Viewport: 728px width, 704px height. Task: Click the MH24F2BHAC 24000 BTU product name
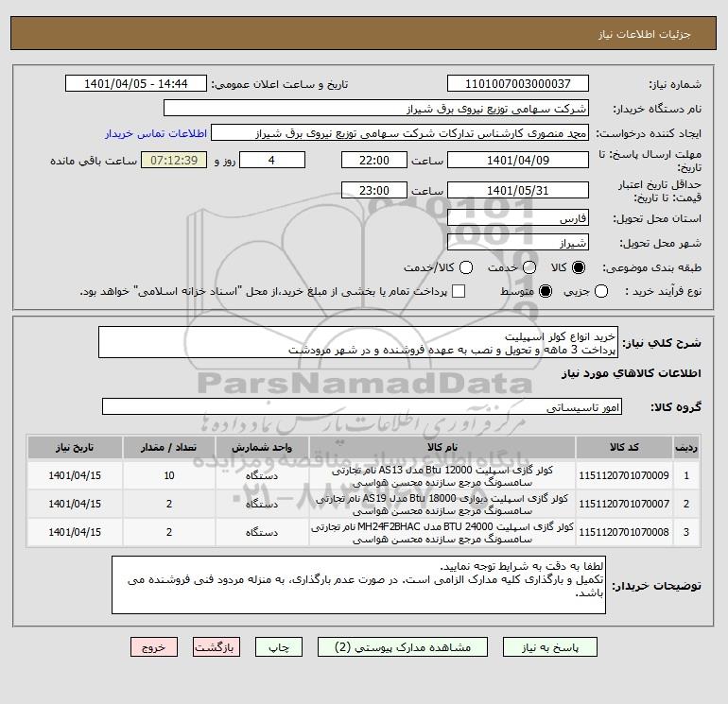(x=442, y=533)
